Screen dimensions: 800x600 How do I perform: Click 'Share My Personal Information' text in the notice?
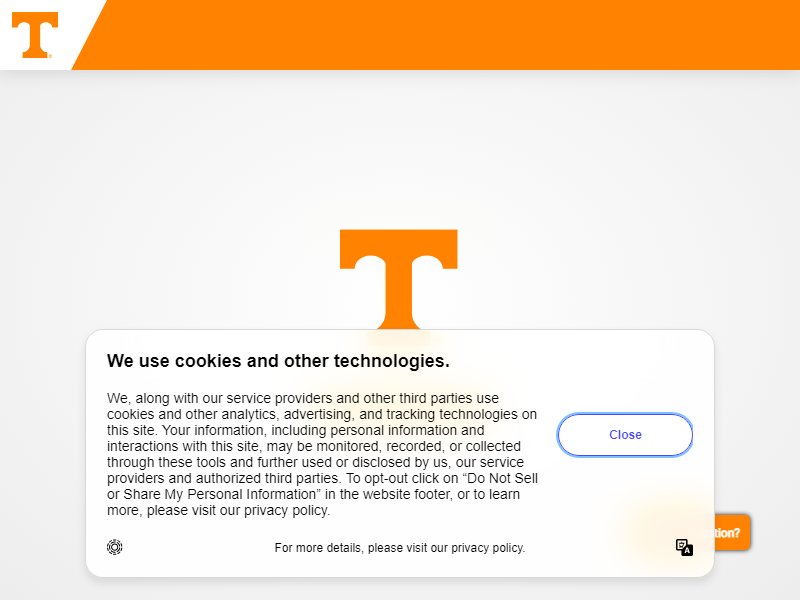pos(219,494)
